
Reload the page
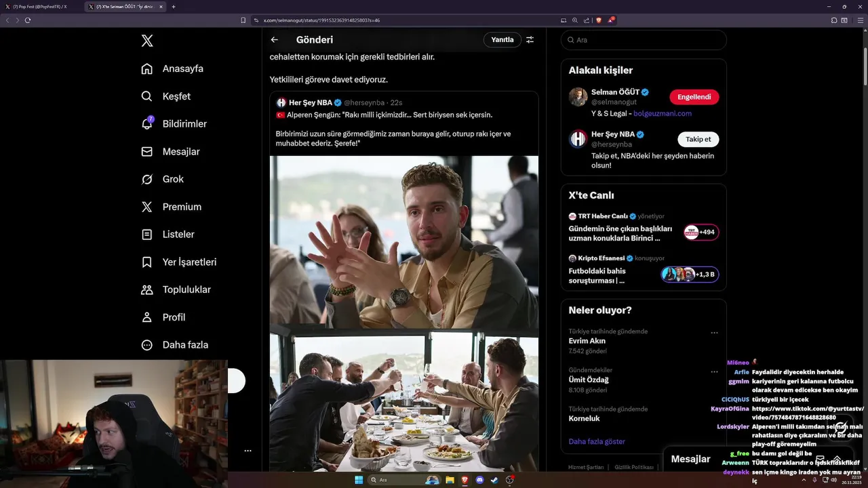pyautogui.click(x=27, y=20)
